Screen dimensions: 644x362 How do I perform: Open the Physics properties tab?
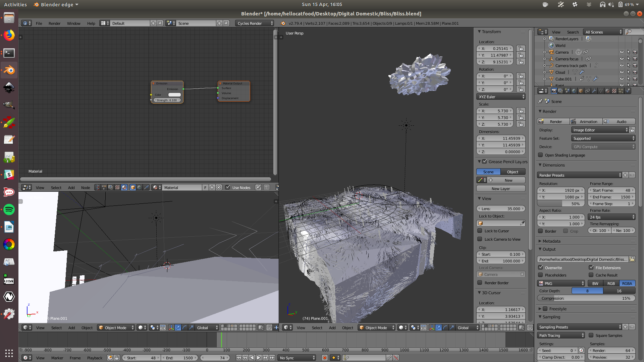click(628, 91)
